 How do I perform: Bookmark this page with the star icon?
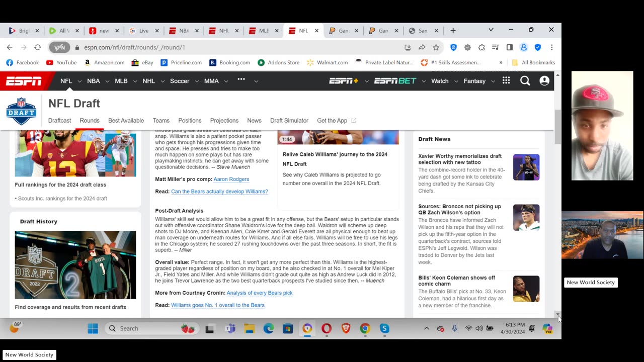436,47
